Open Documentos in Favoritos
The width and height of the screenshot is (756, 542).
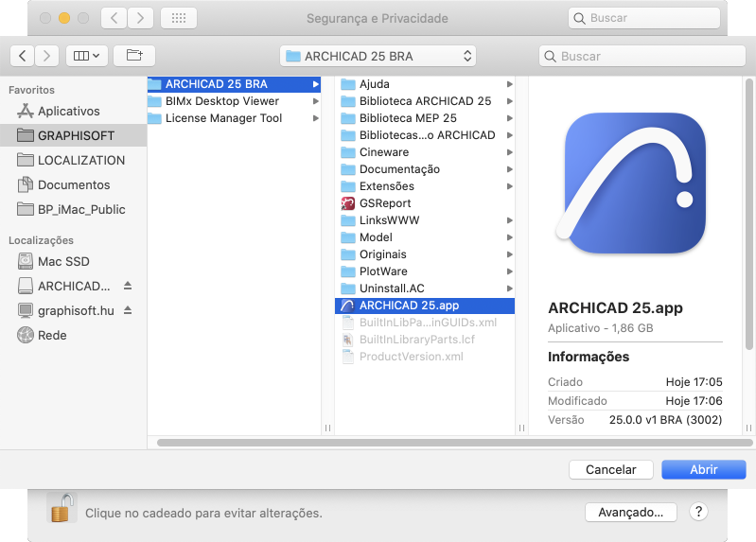point(63,184)
